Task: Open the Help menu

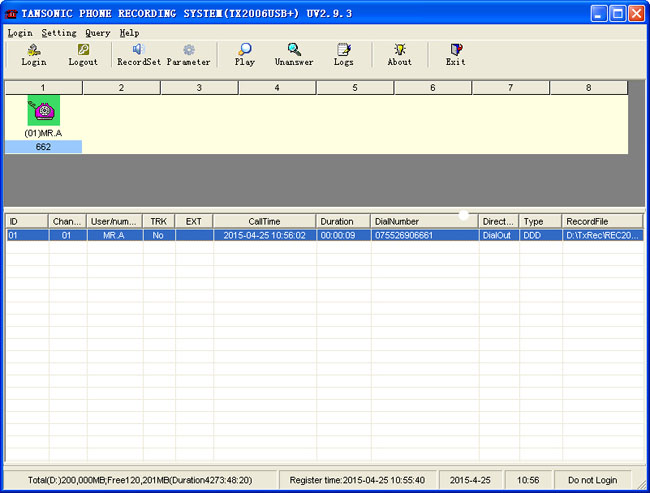Action: pos(129,33)
